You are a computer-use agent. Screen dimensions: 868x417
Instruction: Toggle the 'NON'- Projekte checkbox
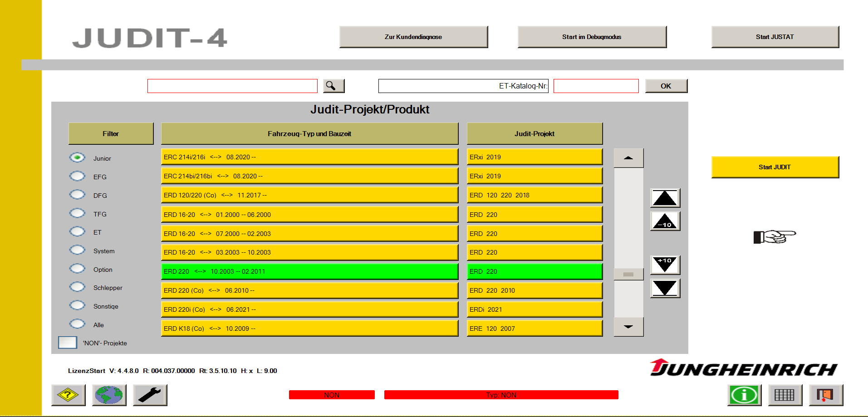(68, 343)
